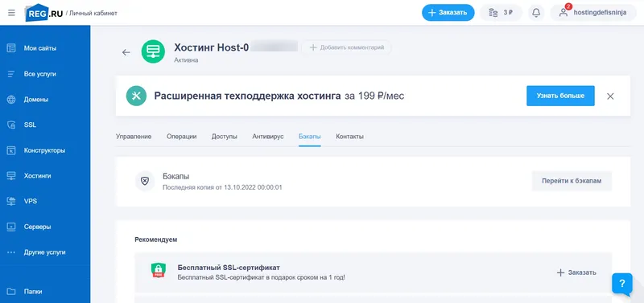Switch to the Управление tab
The width and height of the screenshot is (644, 303).
(x=134, y=137)
